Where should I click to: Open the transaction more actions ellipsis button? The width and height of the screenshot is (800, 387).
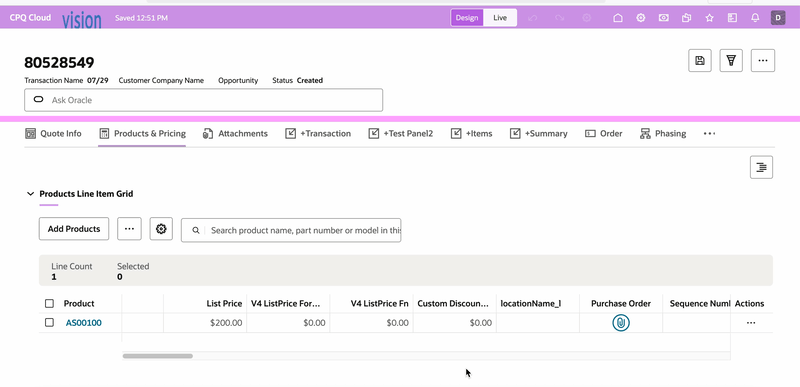[763, 61]
